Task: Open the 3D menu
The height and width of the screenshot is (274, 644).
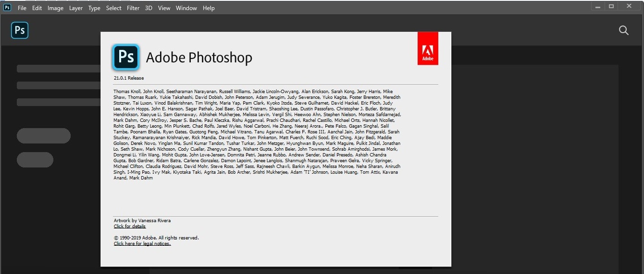Action: (x=149, y=8)
